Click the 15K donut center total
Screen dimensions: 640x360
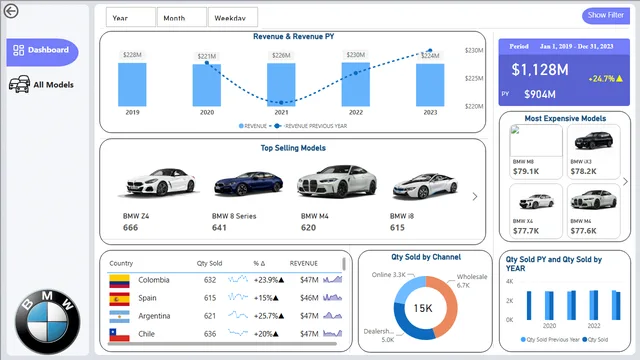pyautogui.click(x=423, y=308)
